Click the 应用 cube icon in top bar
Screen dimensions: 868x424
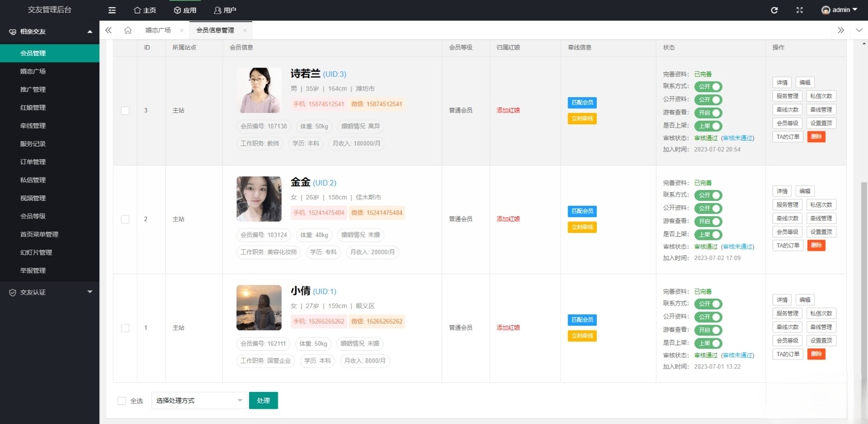tap(177, 10)
